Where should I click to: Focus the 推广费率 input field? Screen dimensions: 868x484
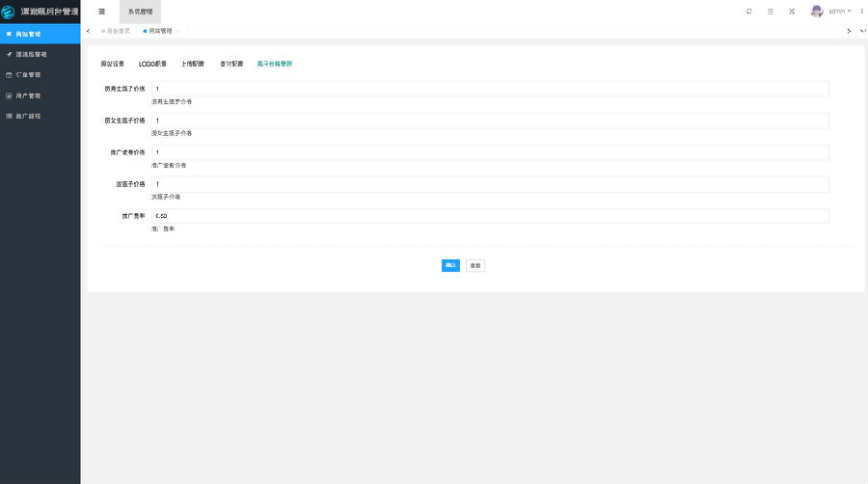[489, 216]
